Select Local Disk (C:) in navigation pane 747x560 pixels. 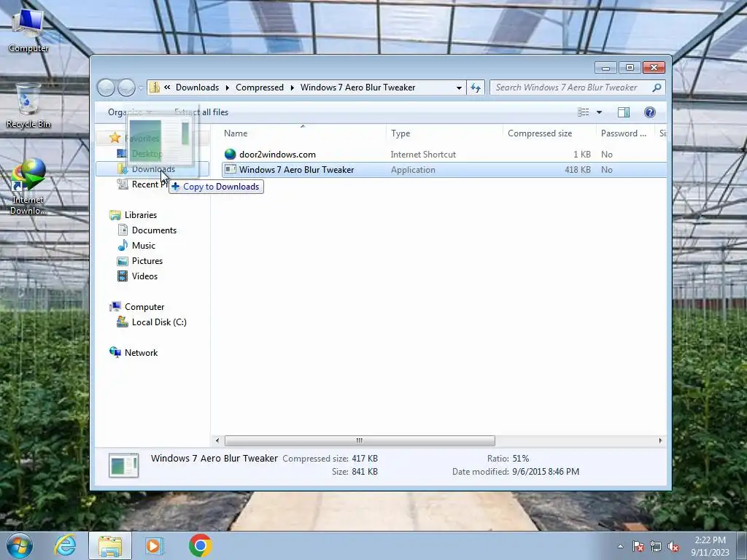(159, 322)
